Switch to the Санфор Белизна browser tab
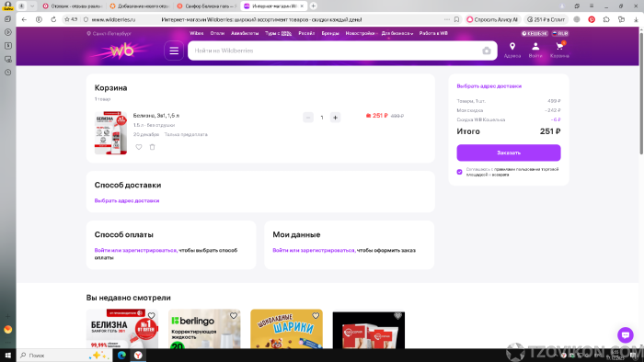644x362 pixels. [x=207, y=6]
